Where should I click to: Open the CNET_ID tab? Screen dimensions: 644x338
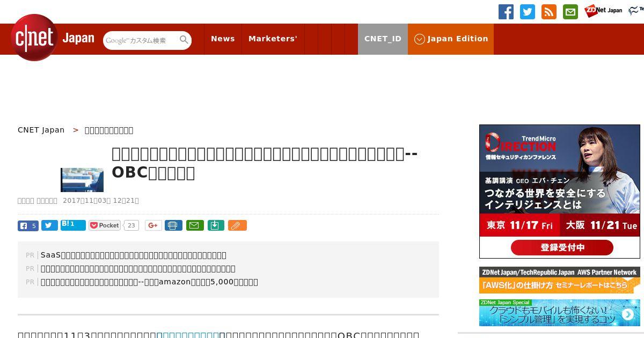[x=383, y=39]
